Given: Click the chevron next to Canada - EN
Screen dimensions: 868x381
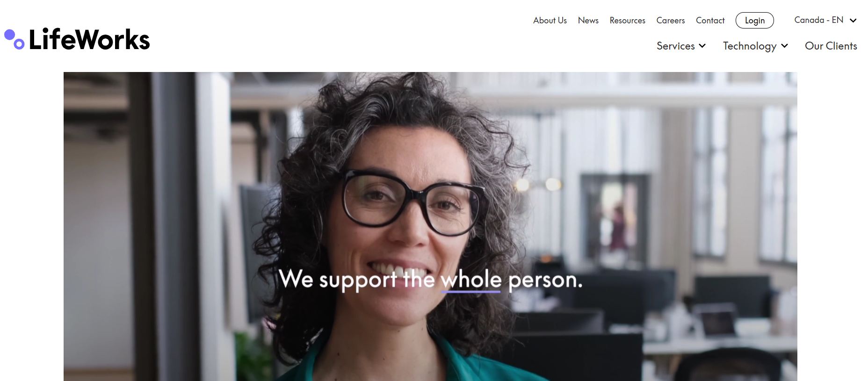Looking at the screenshot, I should pyautogui.click(x=853, y=21).
